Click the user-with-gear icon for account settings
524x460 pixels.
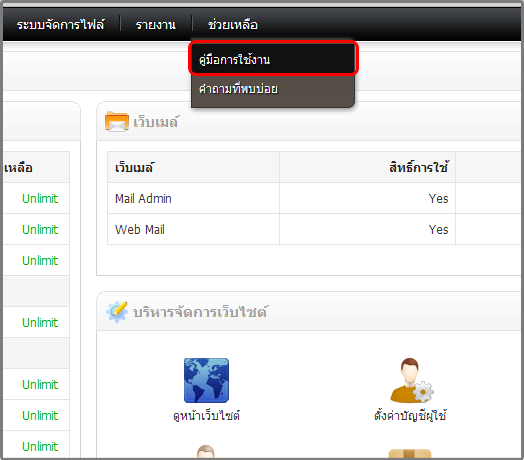pos(412,380)
